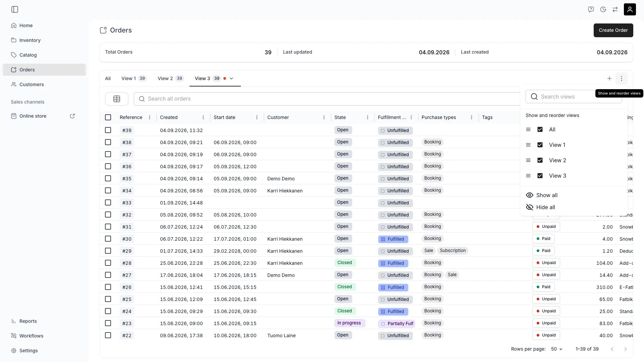Image resolution: width=644 pixels, height=362 pixels.
Task: Open Start date column options menu
Action: pyautogui.click(x=257, y=117)
